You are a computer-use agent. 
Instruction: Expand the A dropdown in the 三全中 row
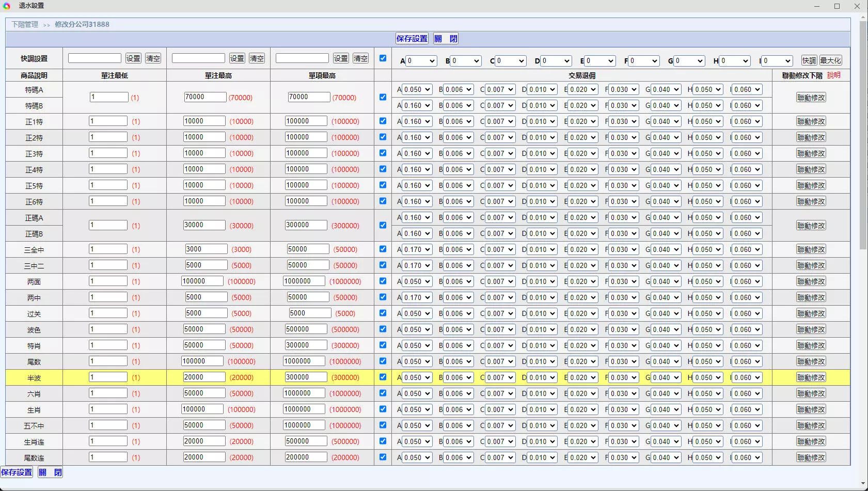(x=417, y=250)
